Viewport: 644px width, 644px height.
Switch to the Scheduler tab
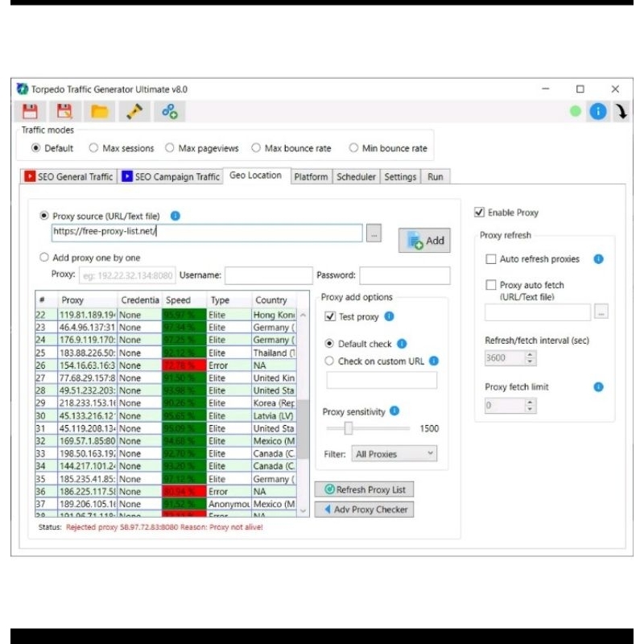356,177
